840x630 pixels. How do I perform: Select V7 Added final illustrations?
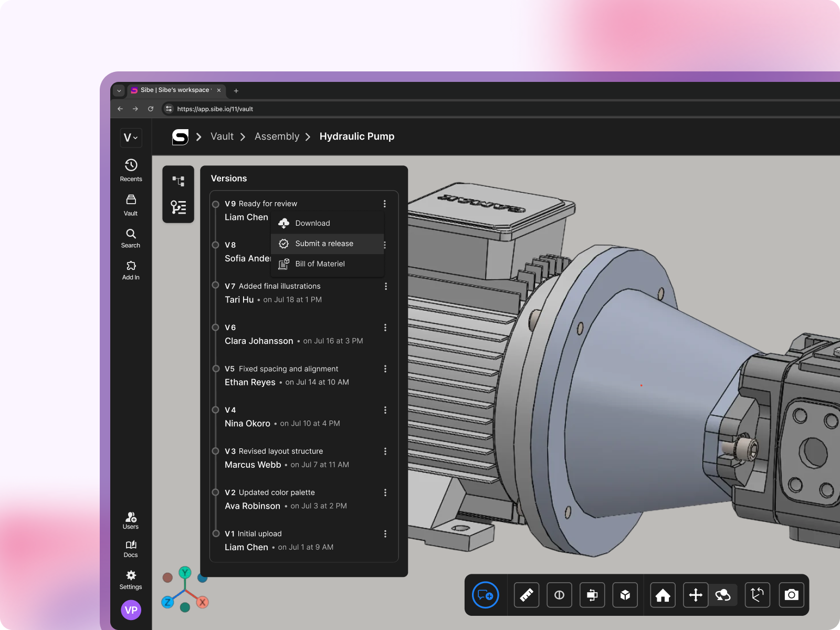[272, 286]
